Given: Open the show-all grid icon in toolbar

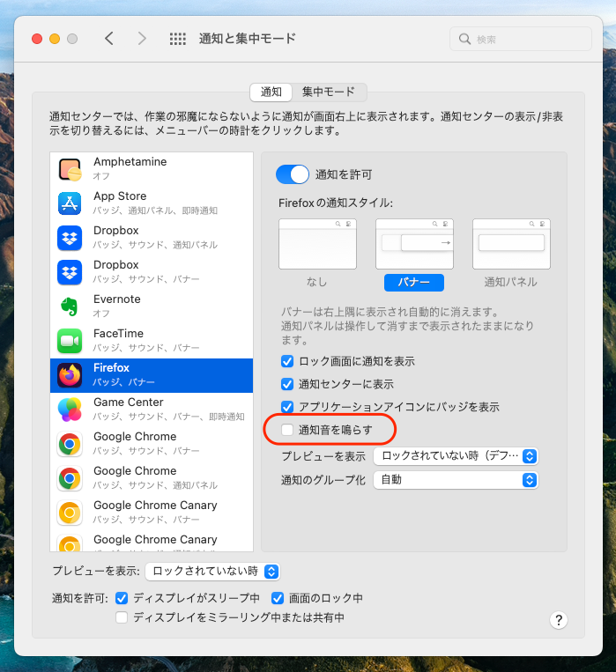Looking at the screenshot, I should click(177, 39).
